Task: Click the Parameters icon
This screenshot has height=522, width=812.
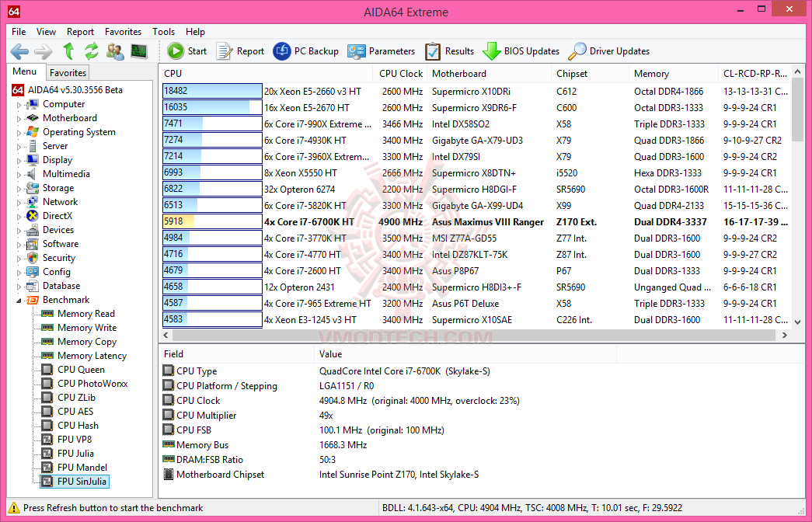Action: [357, 51]
